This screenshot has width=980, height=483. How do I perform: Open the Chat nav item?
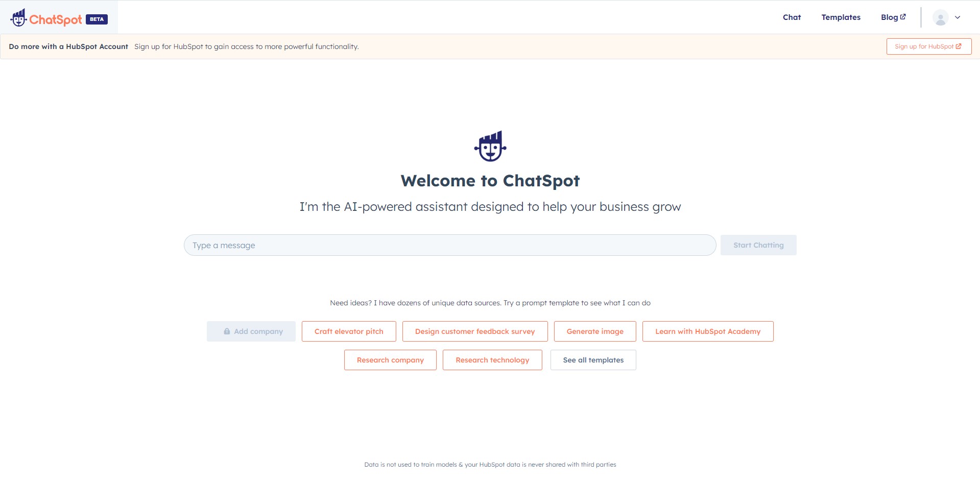pyautogui.click(x=792, y=17)
